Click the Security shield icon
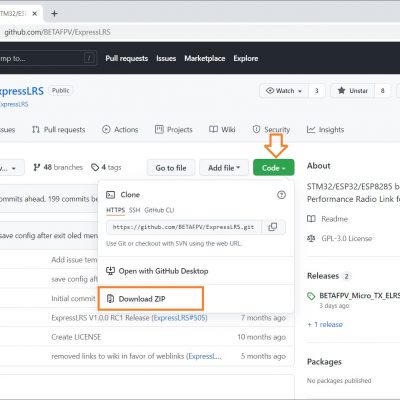This screenshot has height=400, width=400. coord(256,129)
